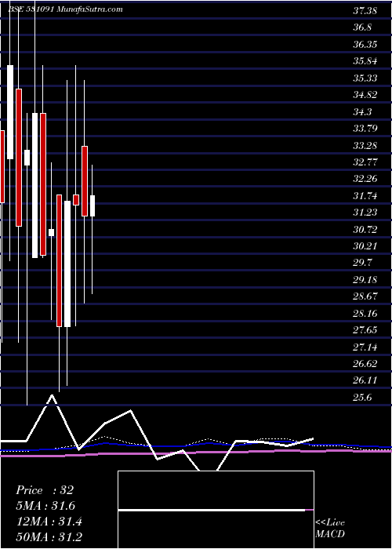
Task: Click the BSE 531091 MunafaSutra.com title
Action: (x=65, y=9)
